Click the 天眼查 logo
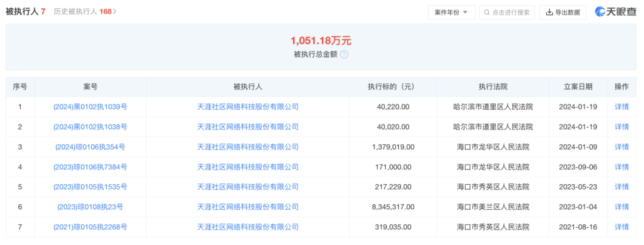Viewport: 644px width, 245px height. click(x=615, y=12)
